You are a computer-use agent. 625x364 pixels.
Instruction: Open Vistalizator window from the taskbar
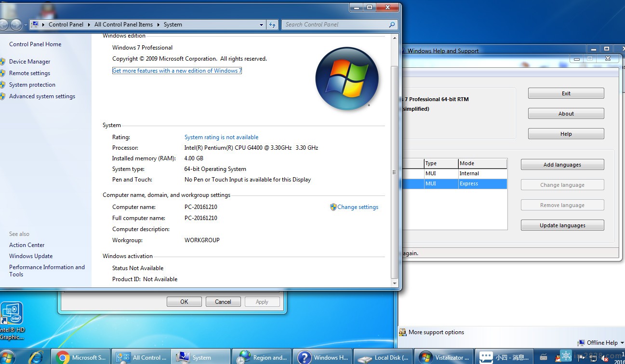(x=443, y=357)
